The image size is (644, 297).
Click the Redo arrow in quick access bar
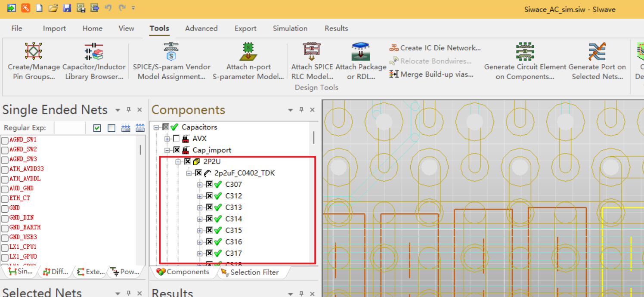122,8
